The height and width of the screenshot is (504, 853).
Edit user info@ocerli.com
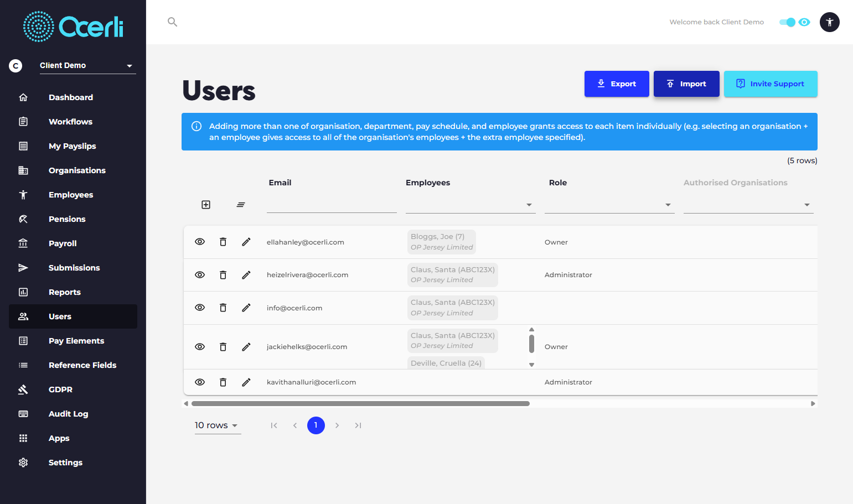coord(246,308)
